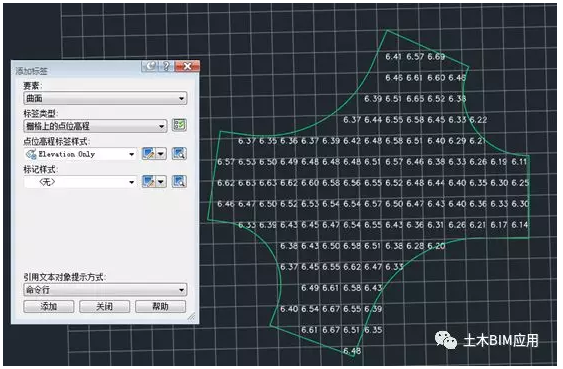Open the Elevation Only style dropdown

point(80,154)
